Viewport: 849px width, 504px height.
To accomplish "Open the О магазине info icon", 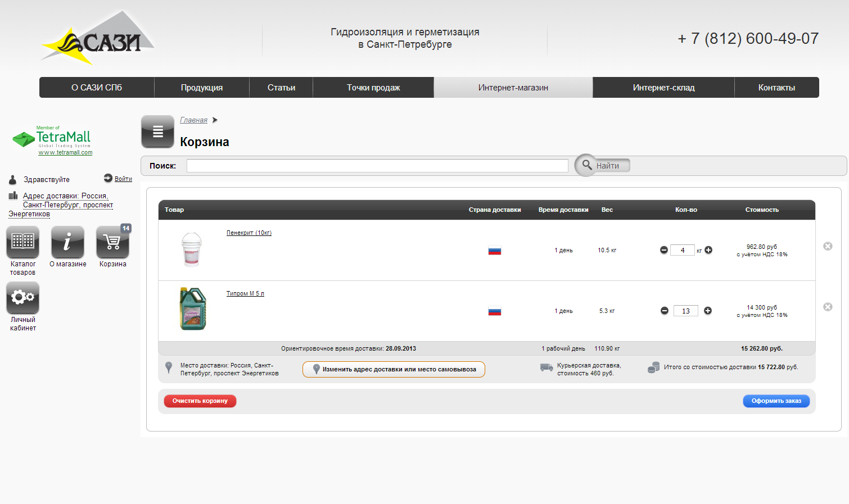I will click(67, 242).
